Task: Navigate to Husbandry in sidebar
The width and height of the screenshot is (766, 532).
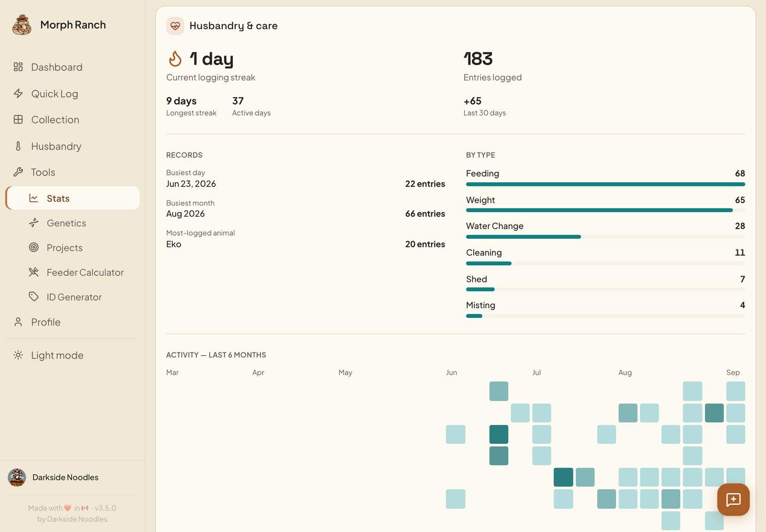Action: tap(73, 146)
